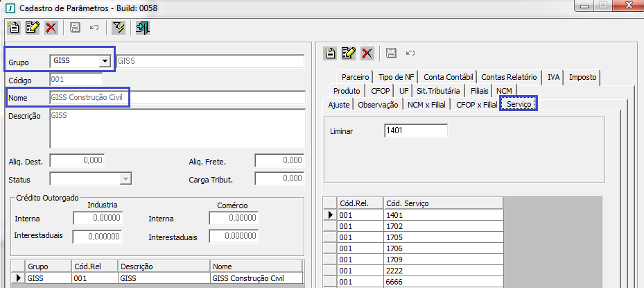Viewport: 644px width, 288px height.
Task: Click the Edit icon in right panel toolbar
Action: 349,53
